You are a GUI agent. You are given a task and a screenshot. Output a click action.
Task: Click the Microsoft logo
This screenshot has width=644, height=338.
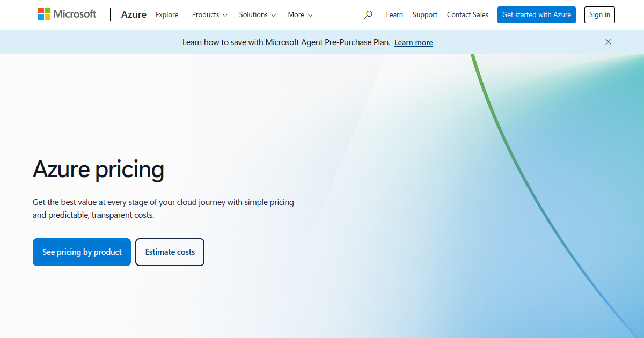point(67,14)
